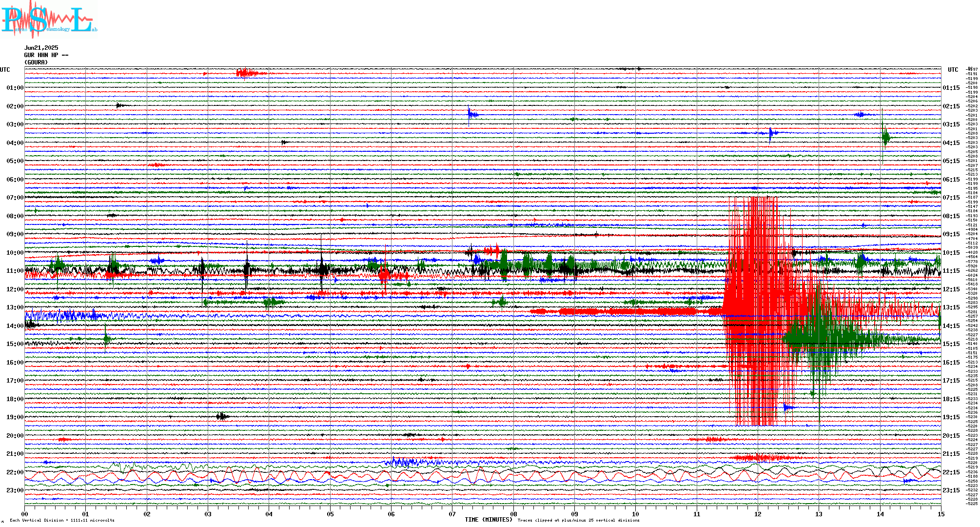Click the 14:00 row label

click(x=15, y=326)
